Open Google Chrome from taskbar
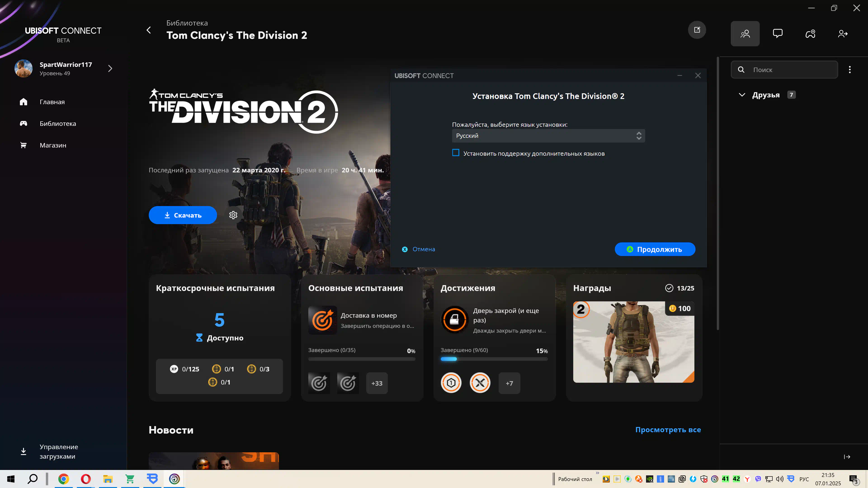This screenshot has height=488, width=868. [x=63, y=479]
